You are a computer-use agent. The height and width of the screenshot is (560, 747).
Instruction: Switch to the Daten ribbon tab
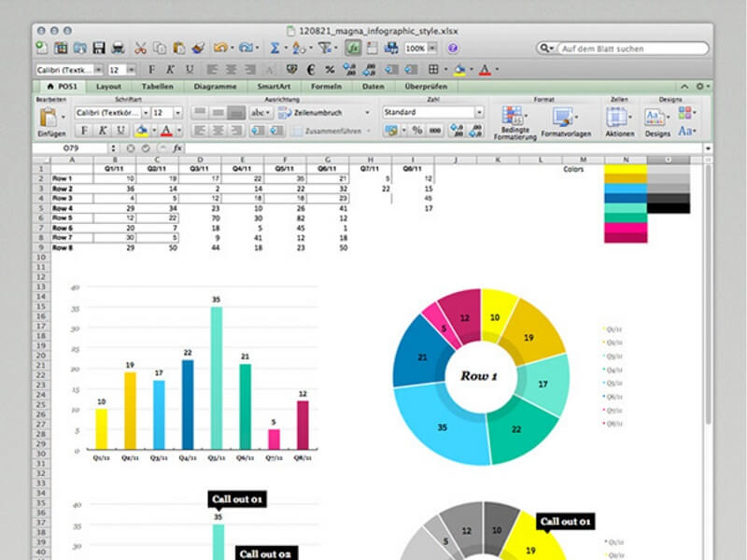point(373,86)
